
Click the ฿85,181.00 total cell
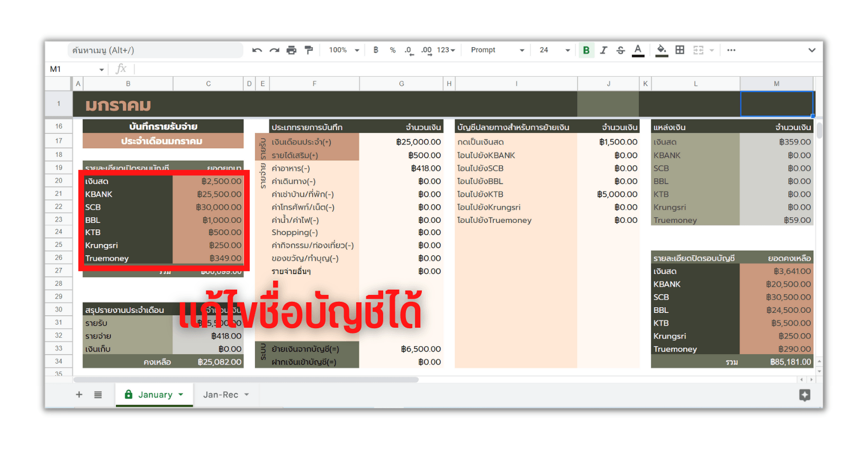pyautogui.click(x=776, y=362)
